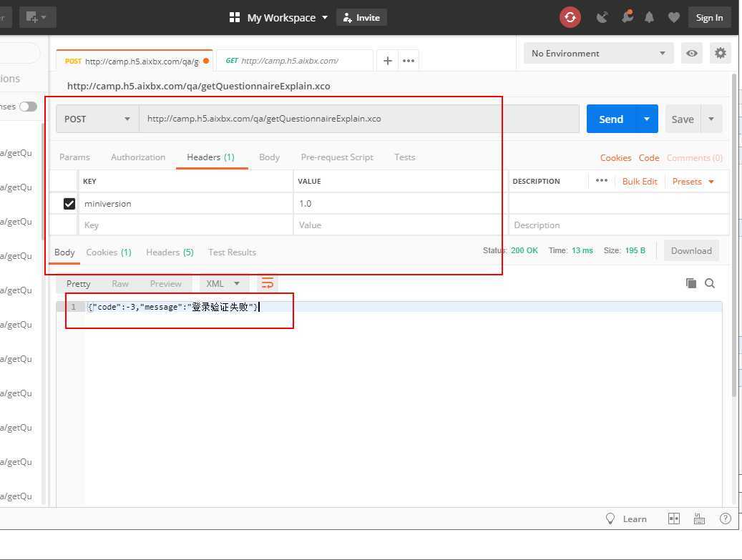Click the empty header Key field

185,225
